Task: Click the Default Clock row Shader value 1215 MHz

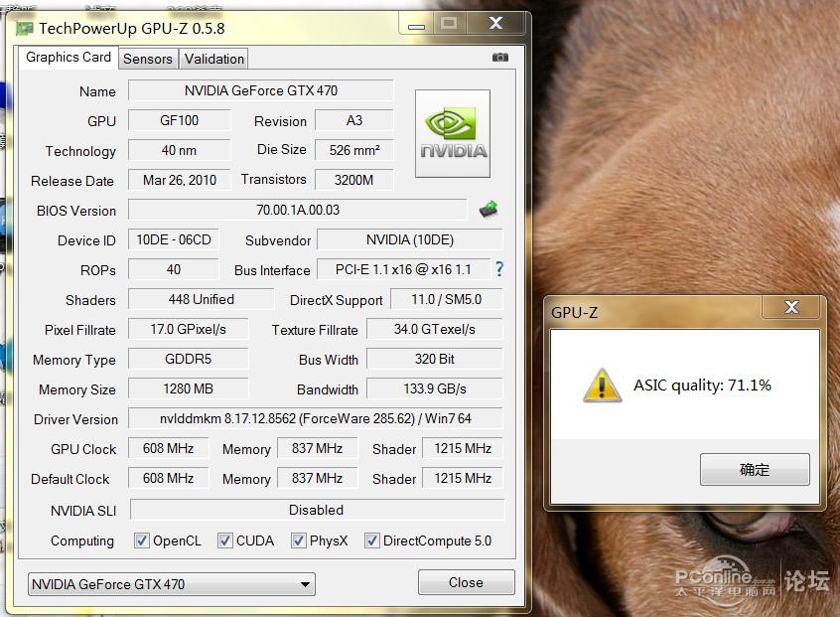Action: tap(463, 478)
